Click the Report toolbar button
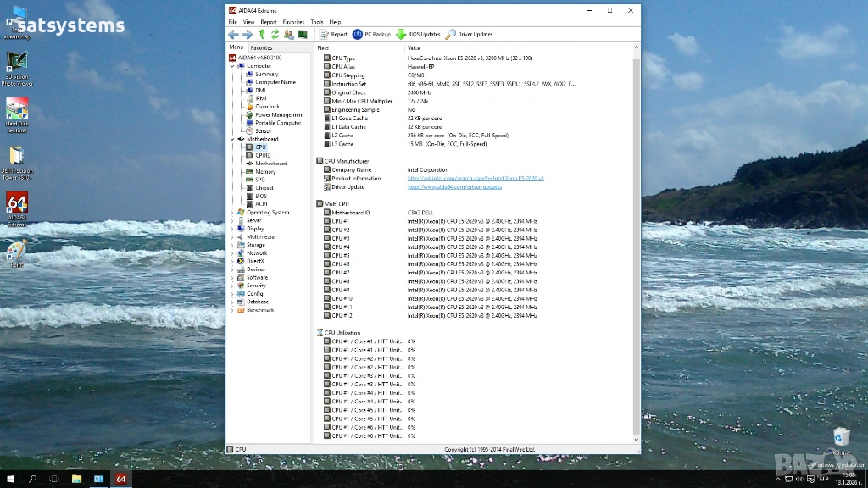Screen dimensions: 868x488 pos(333,35)
